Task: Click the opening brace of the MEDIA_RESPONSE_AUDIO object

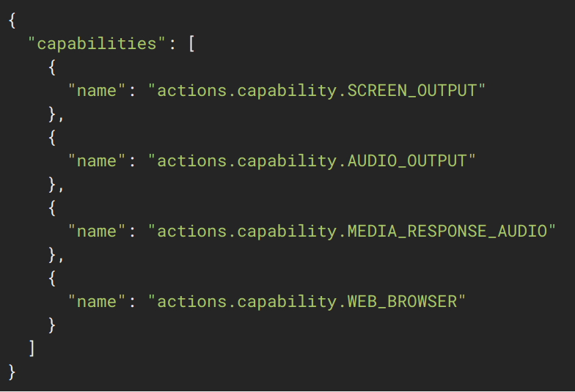Action: pyautogui.click(x=52, y=207)
